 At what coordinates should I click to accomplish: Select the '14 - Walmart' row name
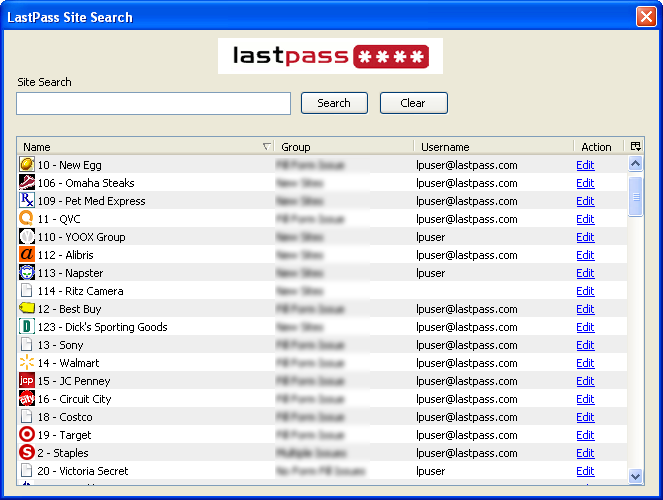coord(68,363)
